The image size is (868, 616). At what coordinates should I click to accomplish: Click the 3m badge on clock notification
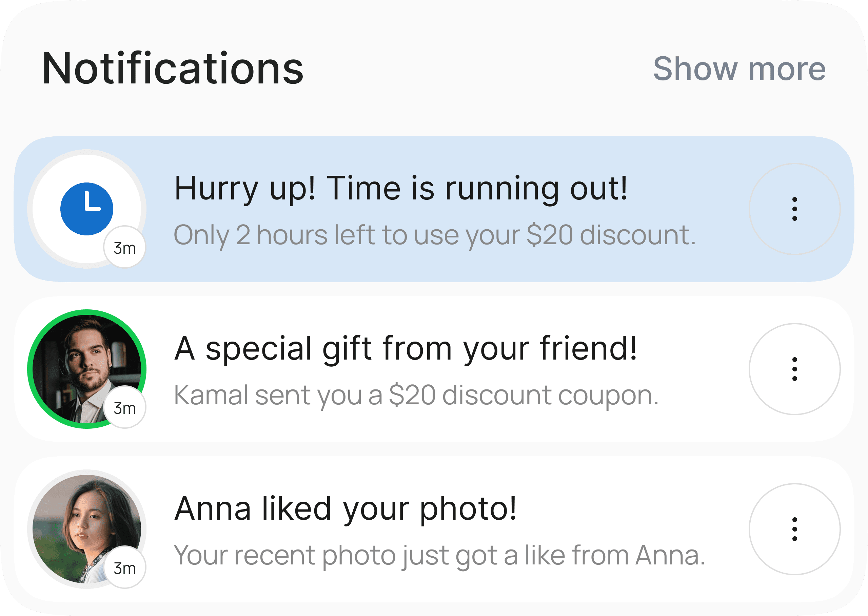(x=125, y=248)
